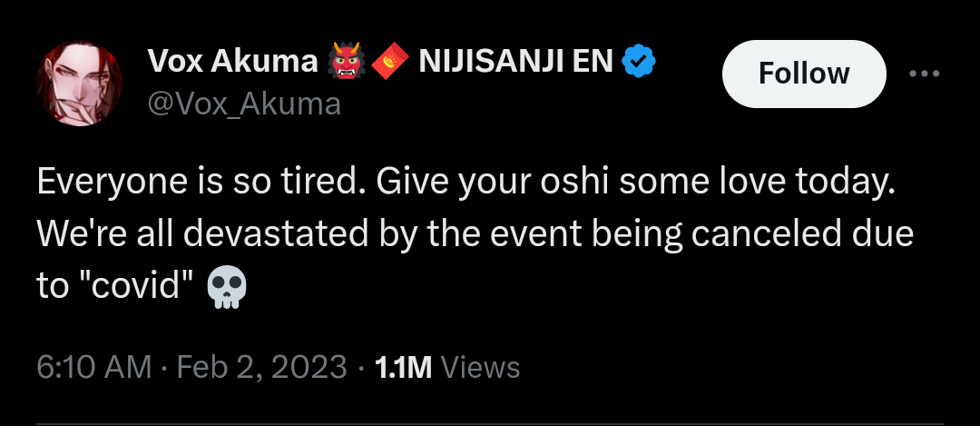Open the 6:10 AM timestamp link
This screenshot has width=980, height=426.
point(93,367)
